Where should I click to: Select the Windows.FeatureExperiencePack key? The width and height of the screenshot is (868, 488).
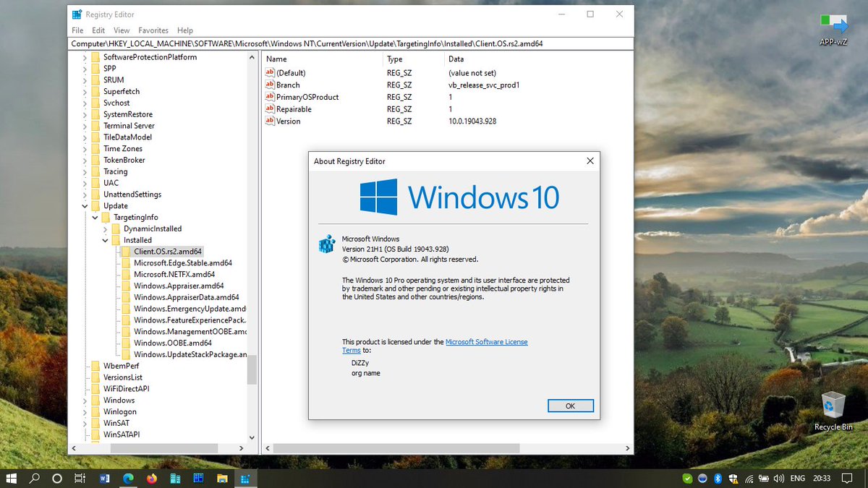pos(190,320)
